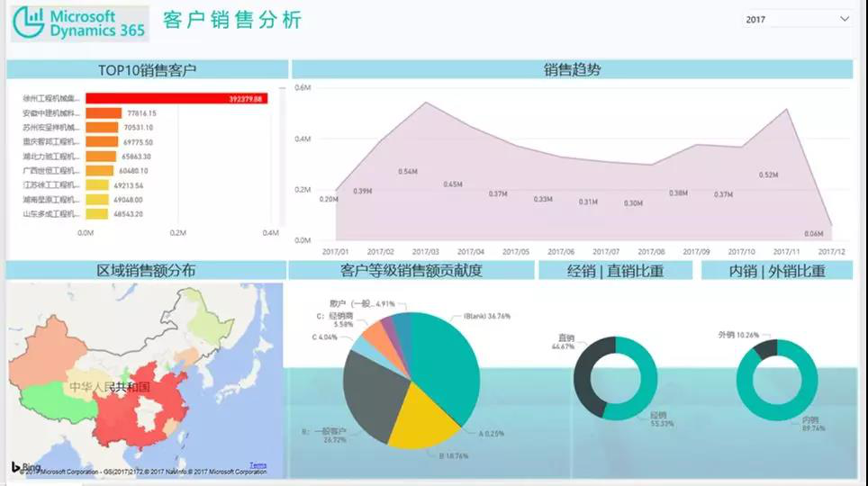Image resolution: width=868 pixels, height=486 pixels.
Task: Click the Microsoft Dynamics 365 logo
Action: coord(79,24)
